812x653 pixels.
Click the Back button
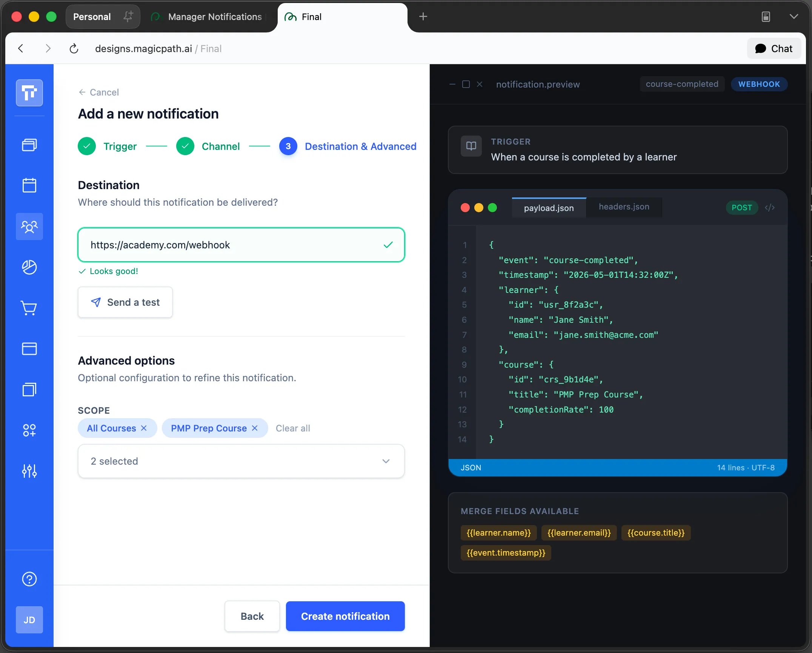[252, 616]
